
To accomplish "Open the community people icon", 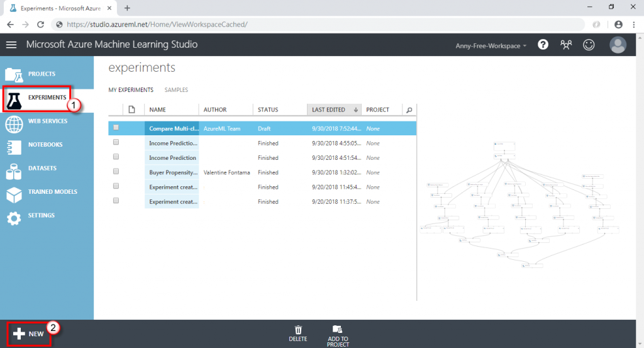I will pyautogui.click(x=566, y=45).
